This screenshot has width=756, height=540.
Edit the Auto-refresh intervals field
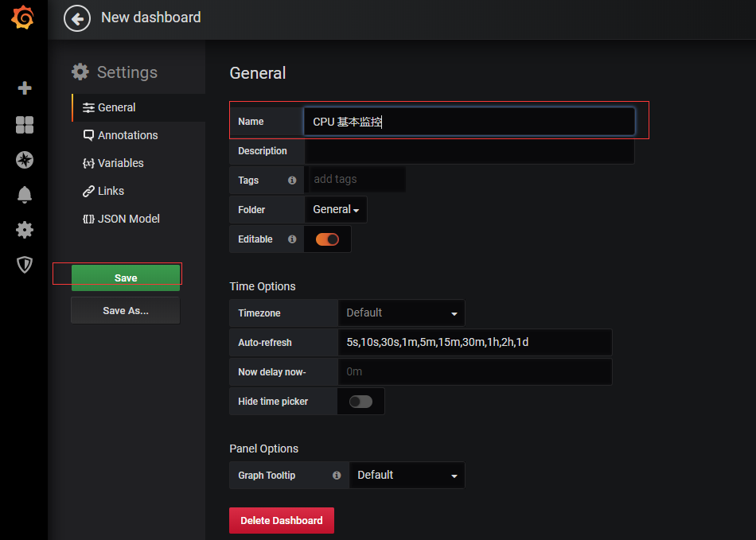(475, 343)
